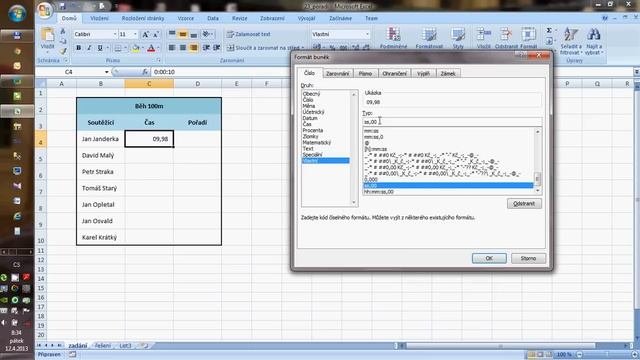
Task: Toggle Italic formatting
Action: coord(89,48)
